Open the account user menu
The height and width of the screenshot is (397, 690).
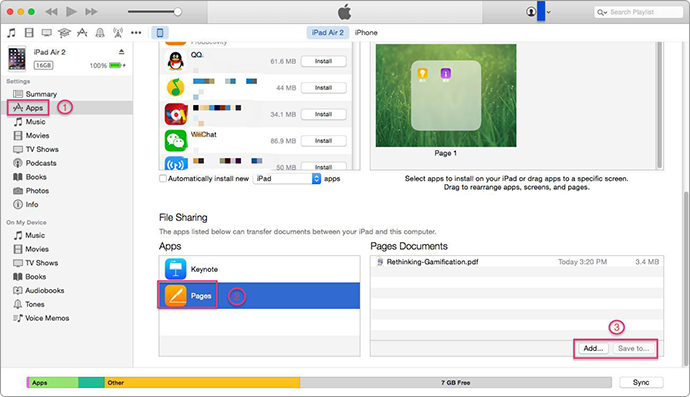(538, 12)
